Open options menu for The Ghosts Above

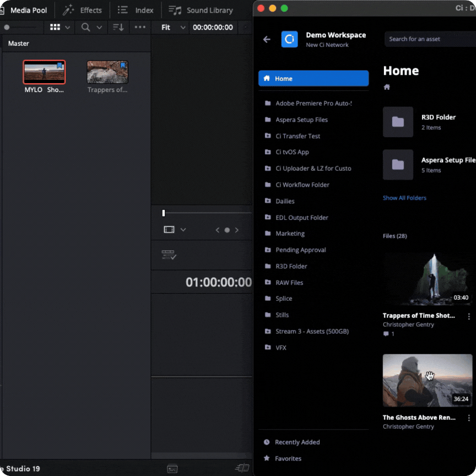point(469,418)
